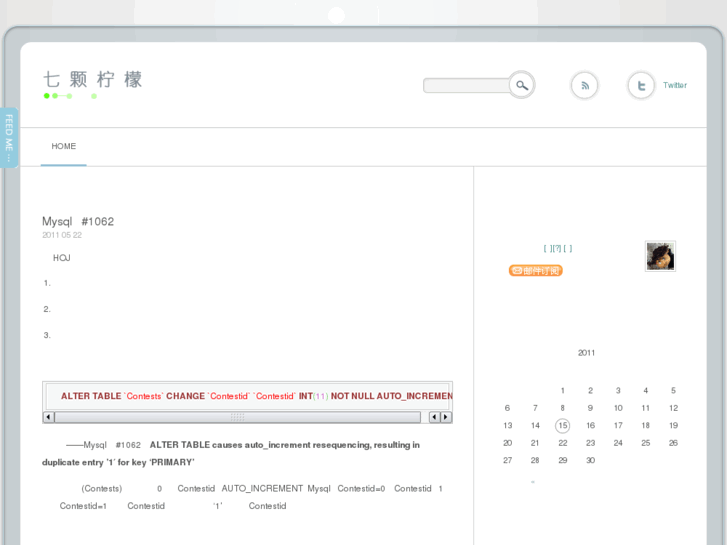
Task: Click the 2011 calendar heading
Action: (587, 353)
